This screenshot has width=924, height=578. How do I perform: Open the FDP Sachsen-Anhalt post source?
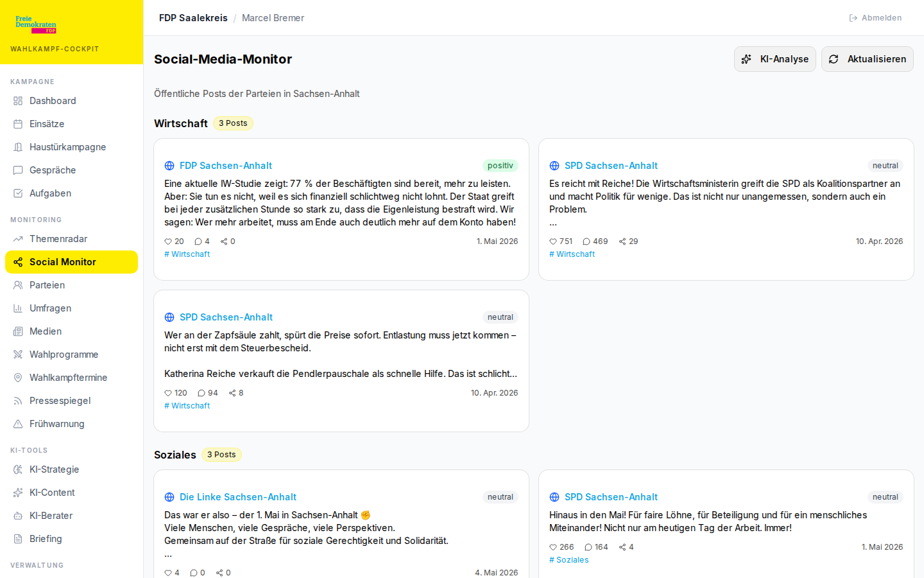(226, 166)
